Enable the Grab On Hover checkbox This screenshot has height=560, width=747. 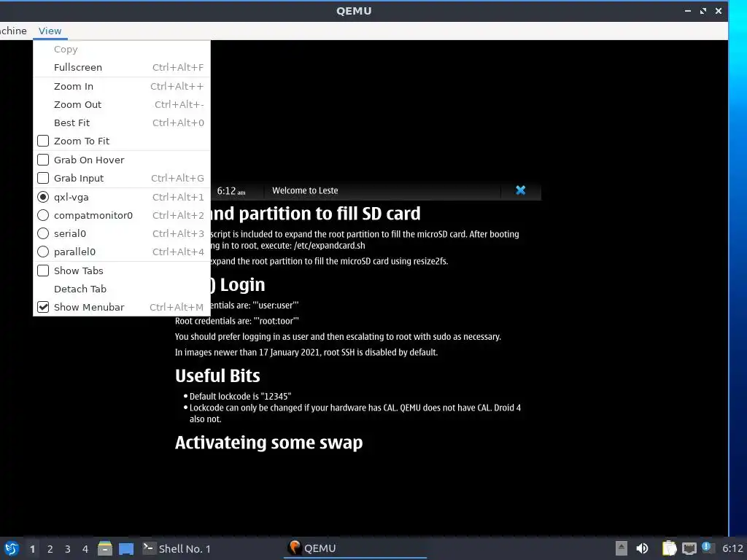click(43, 160)
